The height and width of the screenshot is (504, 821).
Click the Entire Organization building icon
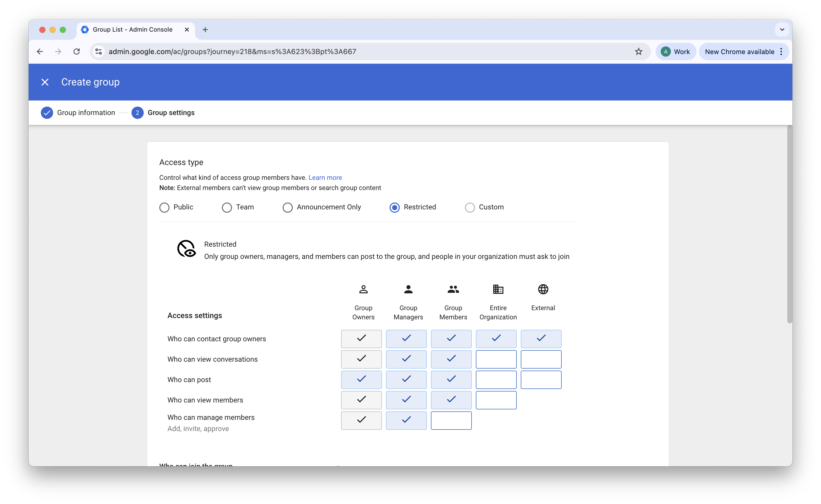498,289
